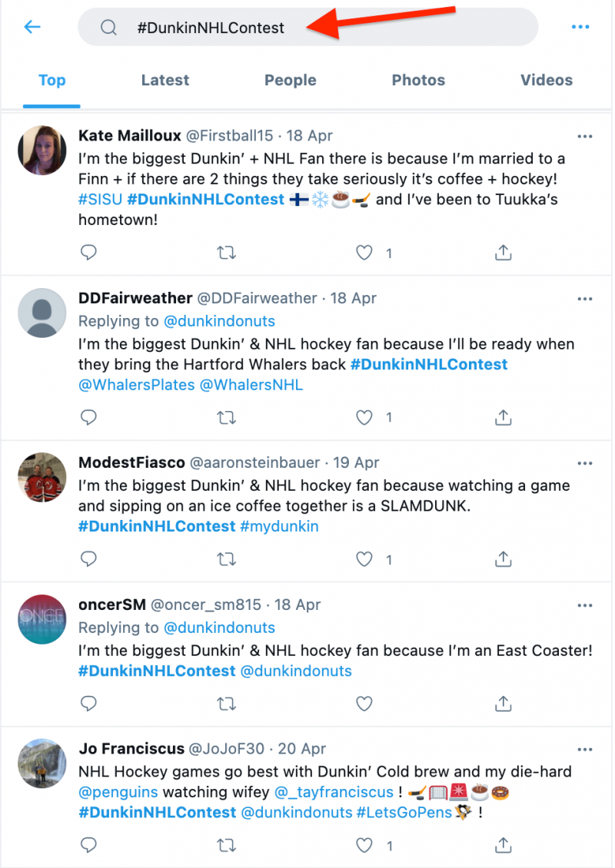Retweet DDFairweather's Hartford Whalers tweet
The image size is (615, 868).
click(x=226, y=417)
